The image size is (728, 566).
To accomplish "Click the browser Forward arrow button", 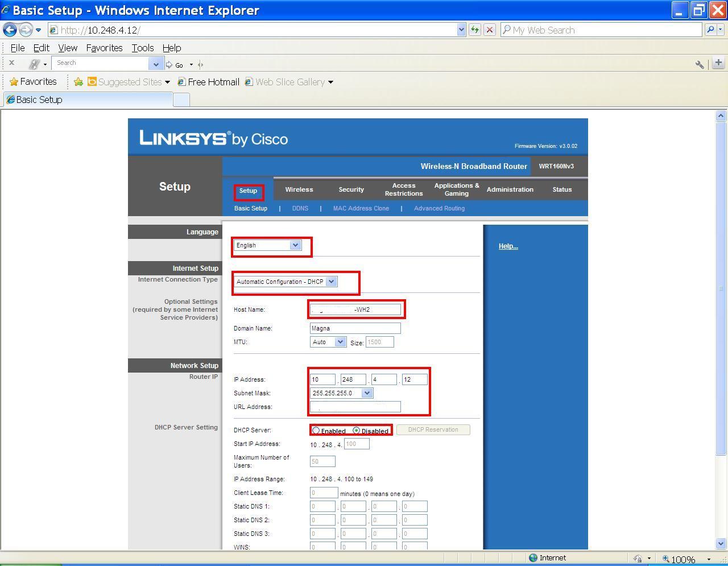I will point(26,30).
